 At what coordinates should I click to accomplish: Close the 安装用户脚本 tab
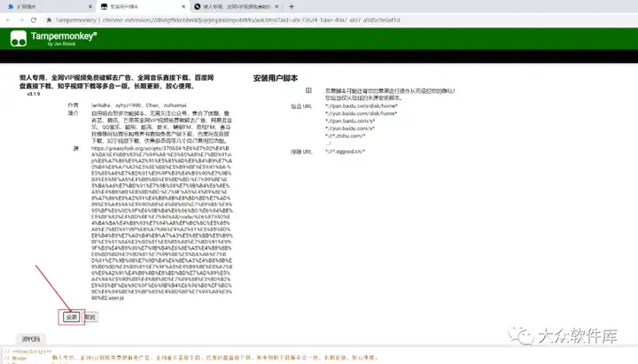point(183,6)
